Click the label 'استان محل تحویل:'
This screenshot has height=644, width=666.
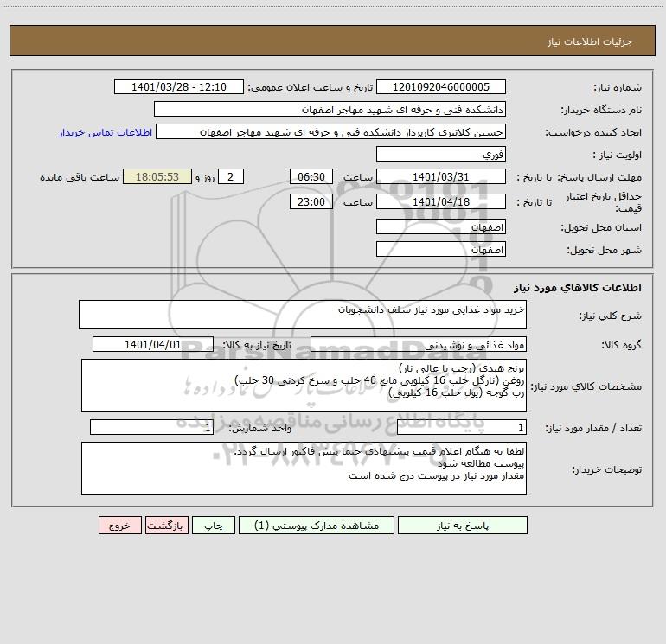point(601,227)
